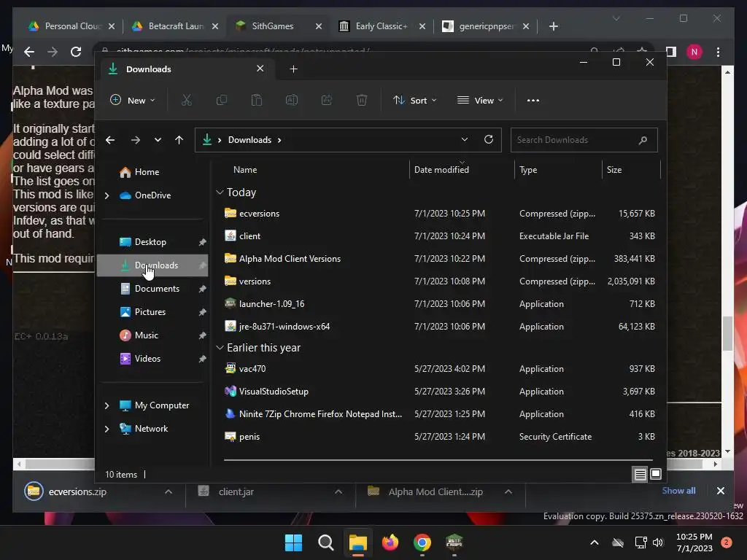Close the Chrome downloads bar
Viewport: 747px width, 560px height.
point(720,491)
